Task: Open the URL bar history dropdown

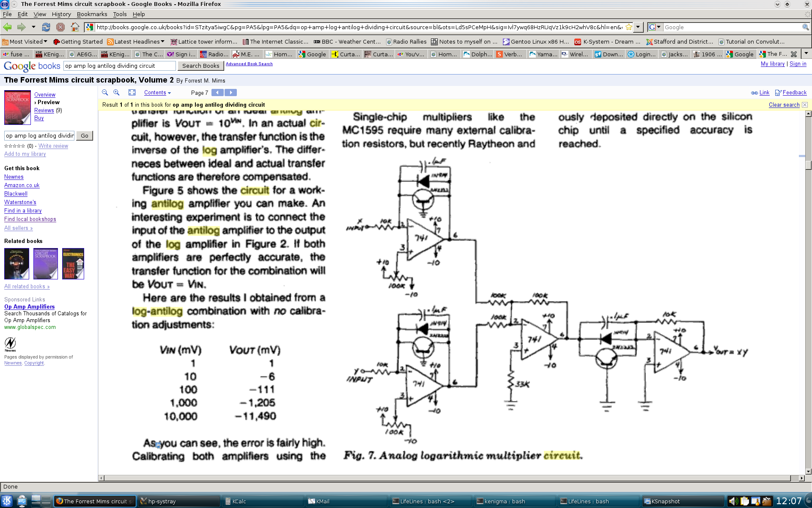Action: 638,27
